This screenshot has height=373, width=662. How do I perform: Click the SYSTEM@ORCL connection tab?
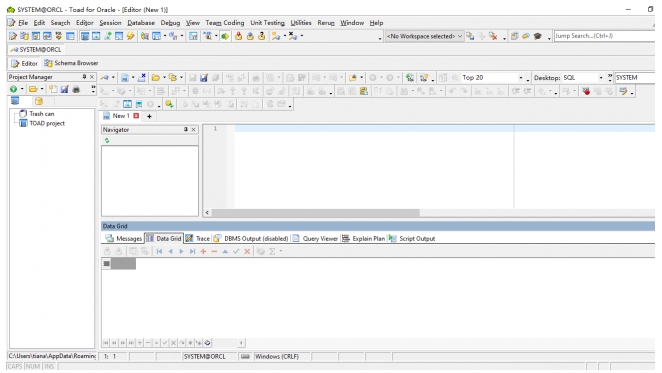coord(35,50)
